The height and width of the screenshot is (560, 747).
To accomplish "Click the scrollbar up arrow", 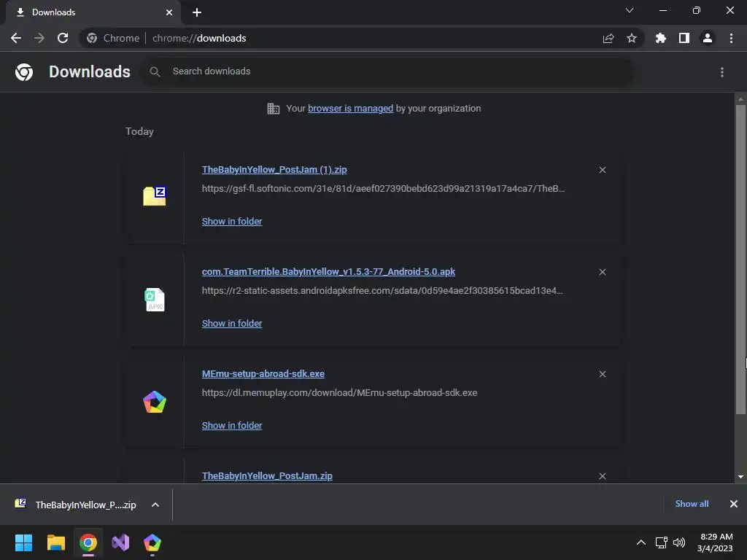I will pyautogui.click(x=740, y=99).
